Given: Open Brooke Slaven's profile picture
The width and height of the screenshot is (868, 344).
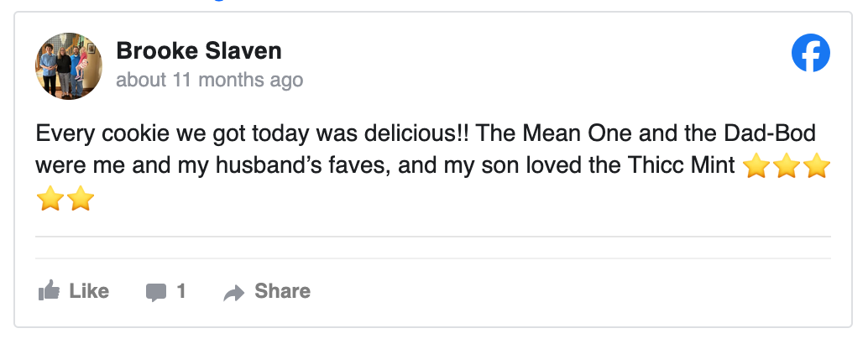Looking at the screenshot, I should (69, 66).
